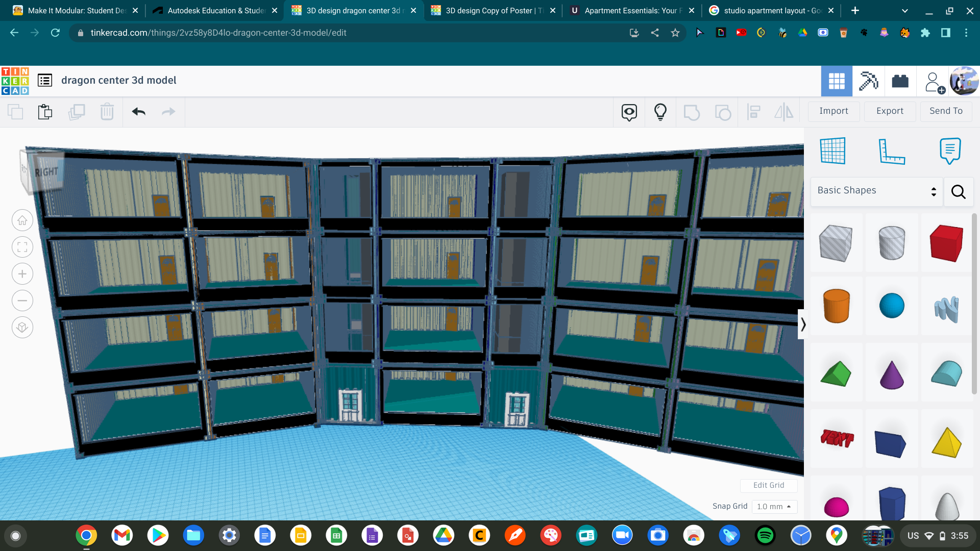The image size is (980, 551).
Task: Select the Workplane tool
Action: click(834, 151)
